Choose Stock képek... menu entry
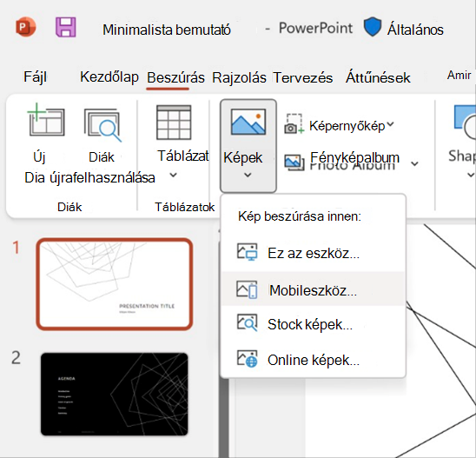The width and height of the screenshot is (476, 458). [x=313, y=324]
